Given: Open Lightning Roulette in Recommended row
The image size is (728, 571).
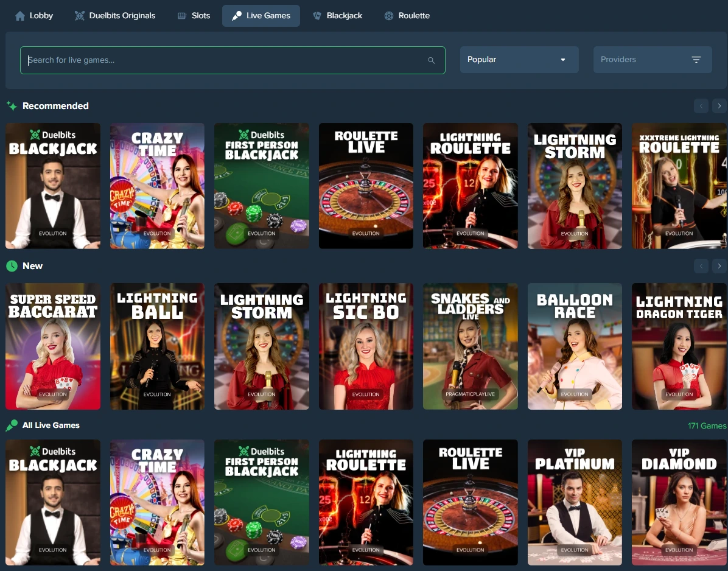Looking at the screenshot, I should click(x=471, y=186).
